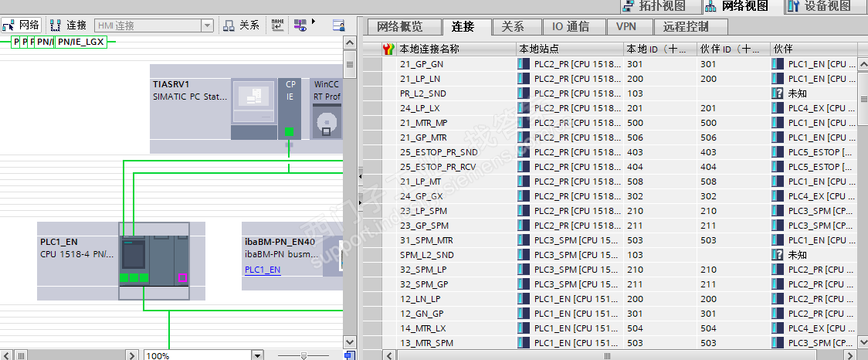868x360 pixels.
Task: Click local ID 508 in the 21_LP_MT row
Action: tap(635, 182)
